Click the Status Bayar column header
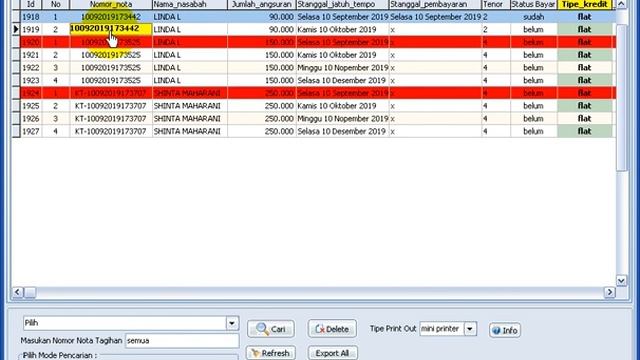The image size is (640, 360). pyautogui.click(x=533, y=4)
